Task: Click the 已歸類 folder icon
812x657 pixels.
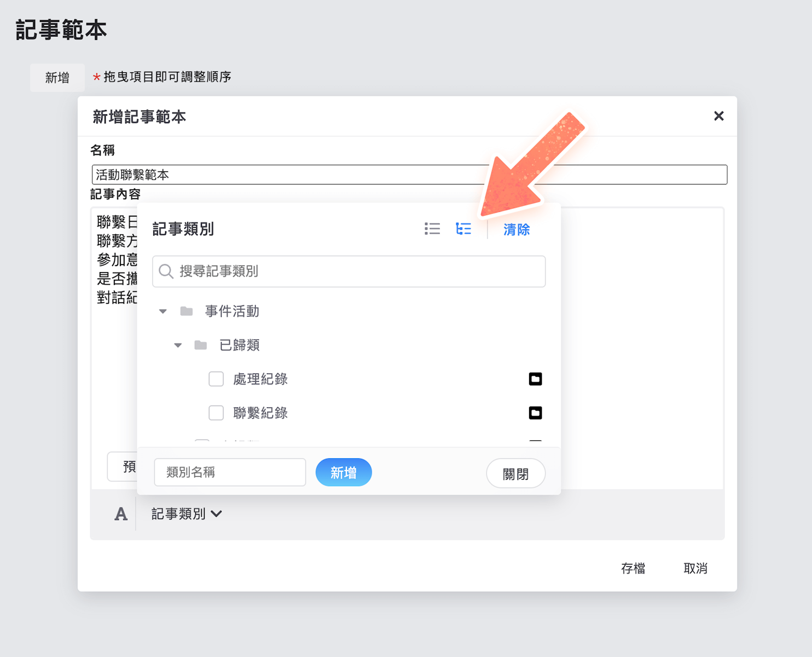Action: (201, 345)
